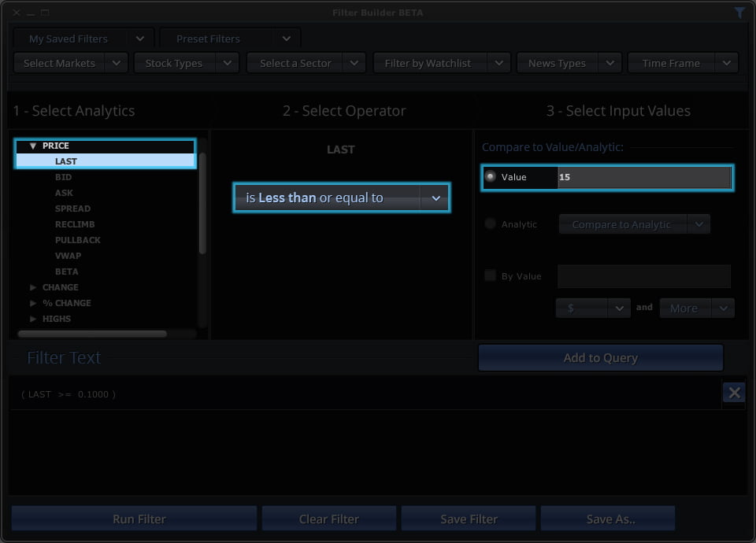Open the My Saved Filters dropdown
This screenshot has height=543, width=756.
[x=139, y=39]
